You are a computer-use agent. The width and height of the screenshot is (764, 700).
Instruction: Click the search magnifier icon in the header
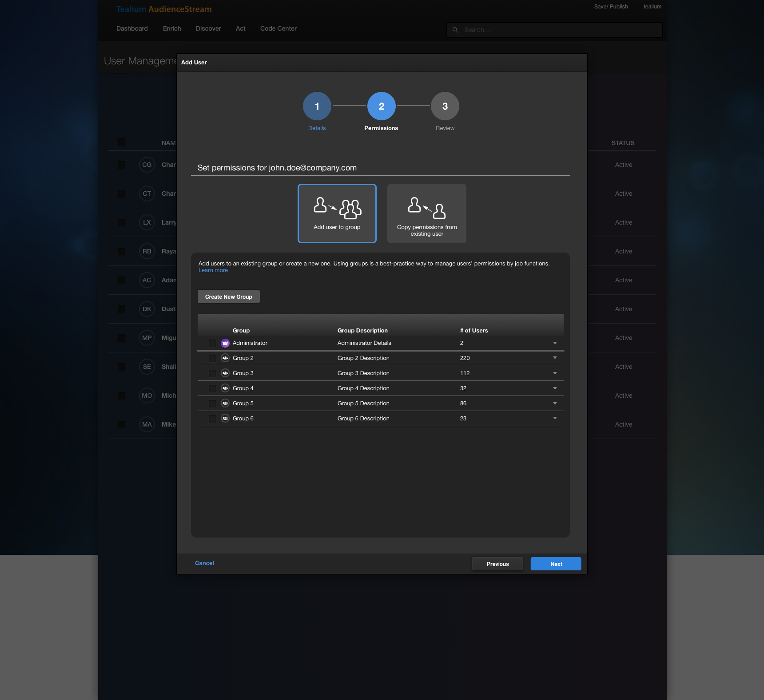(455, 30)
